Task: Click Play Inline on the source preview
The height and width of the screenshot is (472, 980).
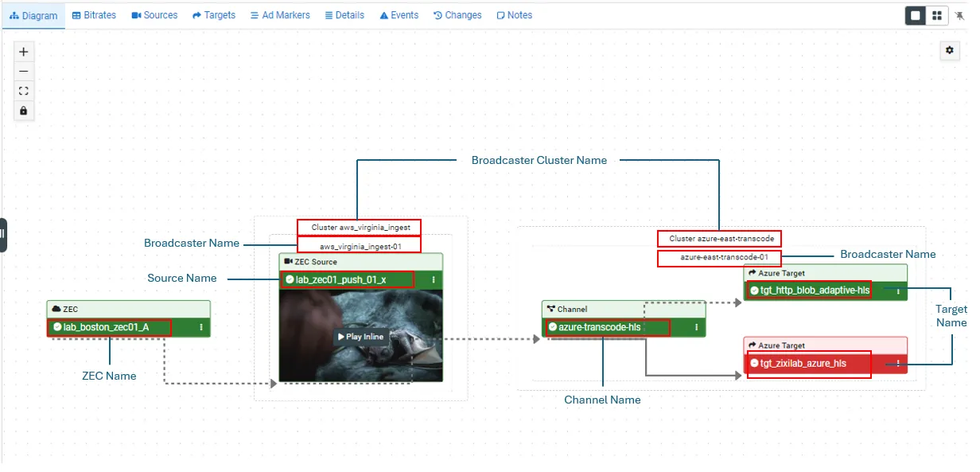Action: pos(360,337)
